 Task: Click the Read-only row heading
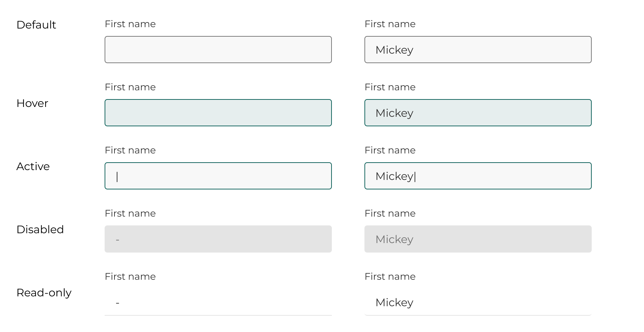44,293
